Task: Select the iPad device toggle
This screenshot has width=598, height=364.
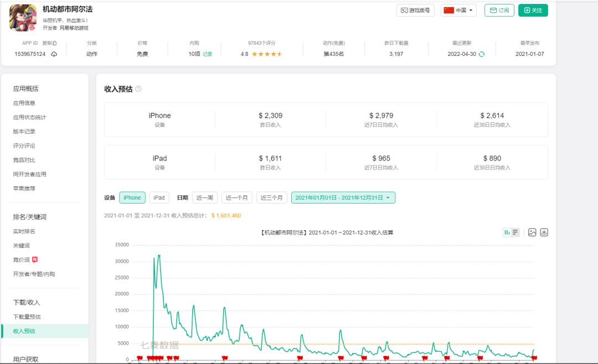Action: tap(159, 197)
